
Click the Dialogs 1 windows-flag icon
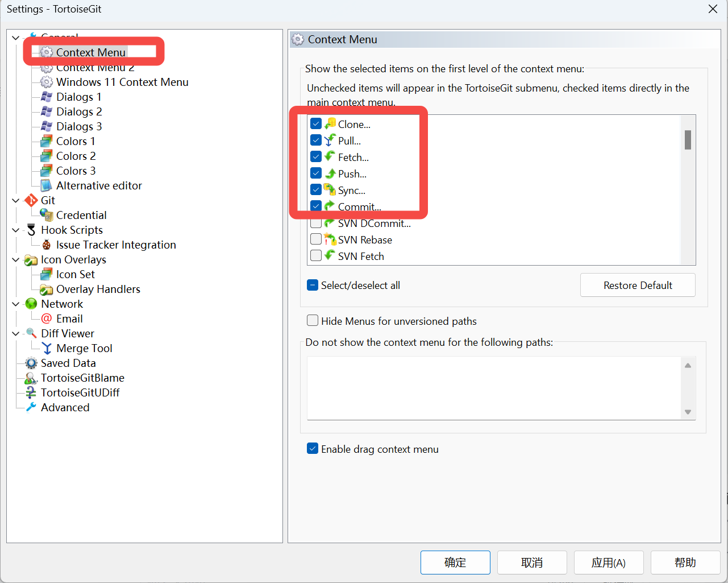(x=47, y=97)
